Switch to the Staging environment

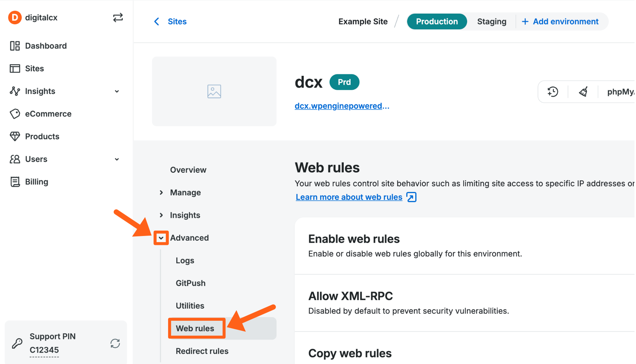(491, 21)
